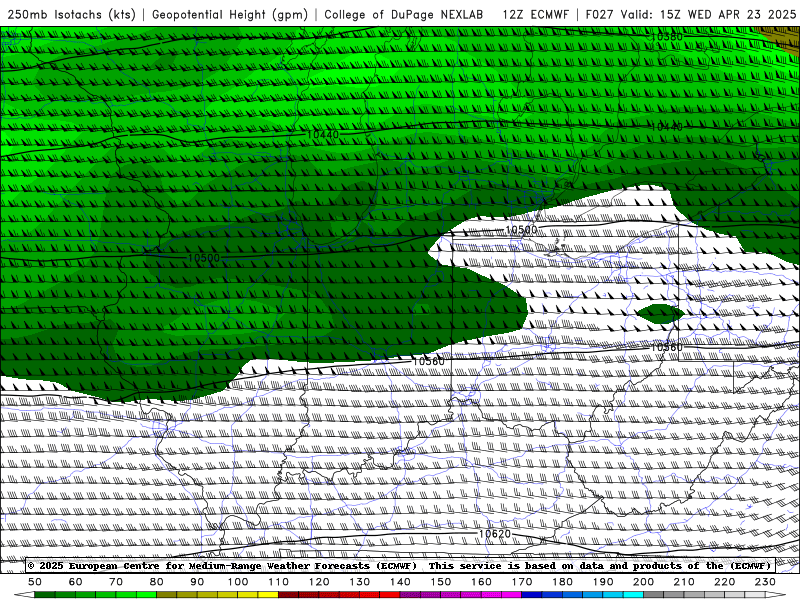Click the '230' value on the color scale

click(765, 582)
